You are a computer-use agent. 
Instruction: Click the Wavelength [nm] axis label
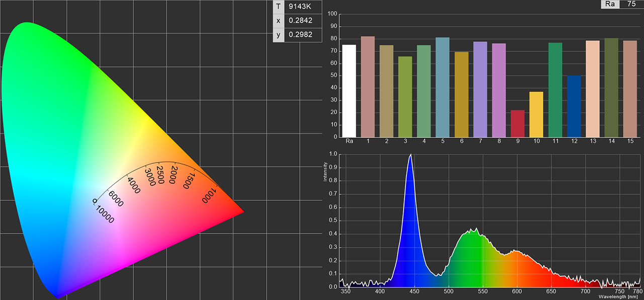tap(620, 296)
